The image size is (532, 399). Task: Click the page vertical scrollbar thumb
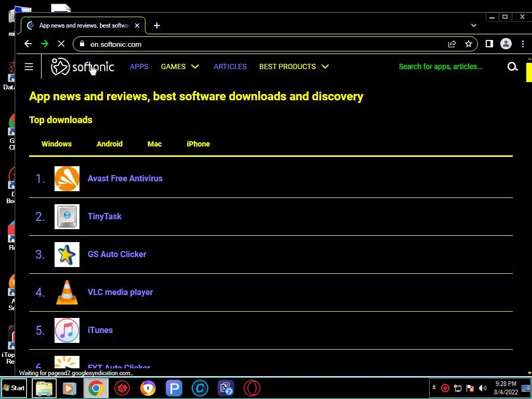tap(529, 72)
